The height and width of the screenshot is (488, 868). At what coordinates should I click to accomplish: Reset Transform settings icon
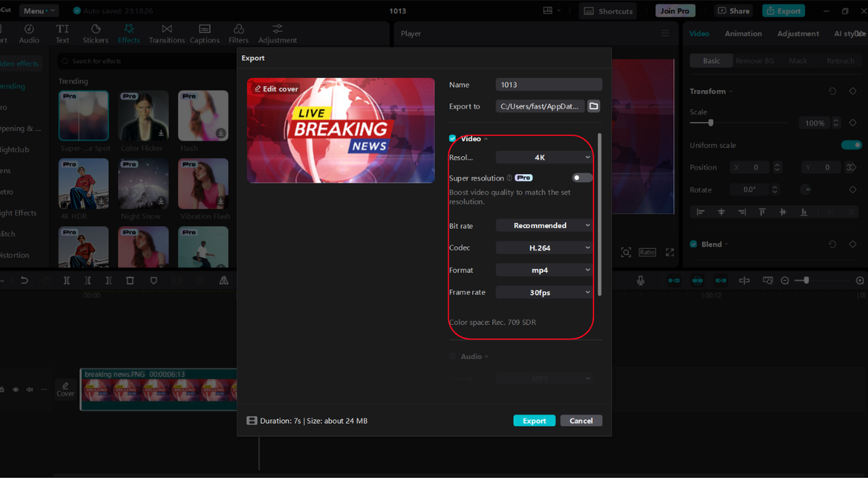pos(833,91)
